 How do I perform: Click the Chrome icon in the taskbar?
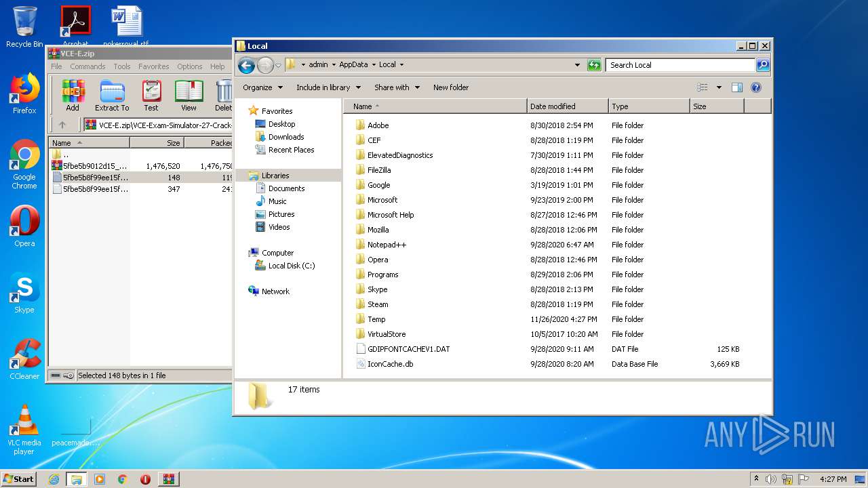pyautogui.click(x=123, y=479)
